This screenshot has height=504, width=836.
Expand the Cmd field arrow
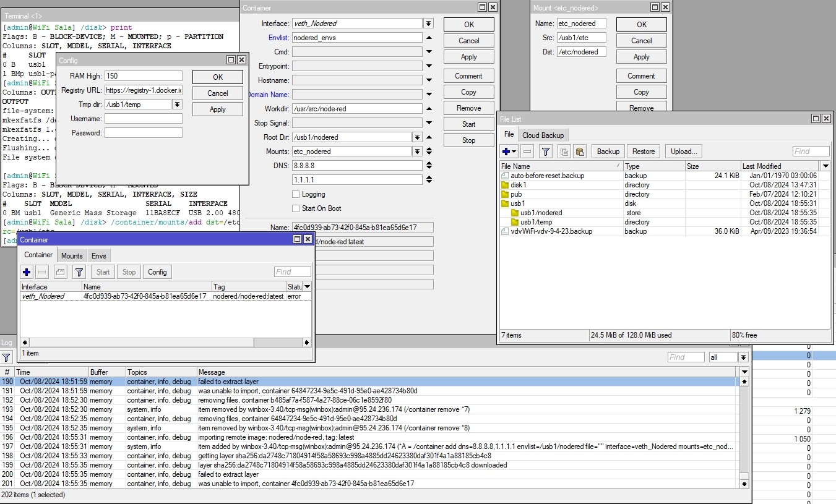tap(429, 52)
